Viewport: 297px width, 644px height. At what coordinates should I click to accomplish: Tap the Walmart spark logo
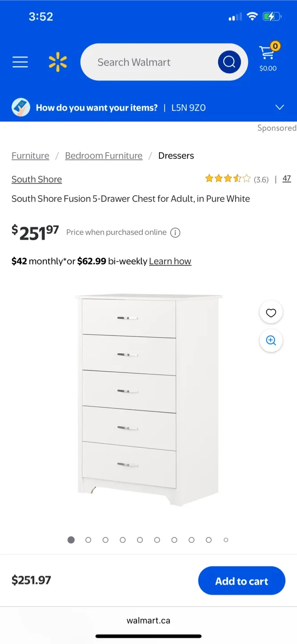(57, 62)
